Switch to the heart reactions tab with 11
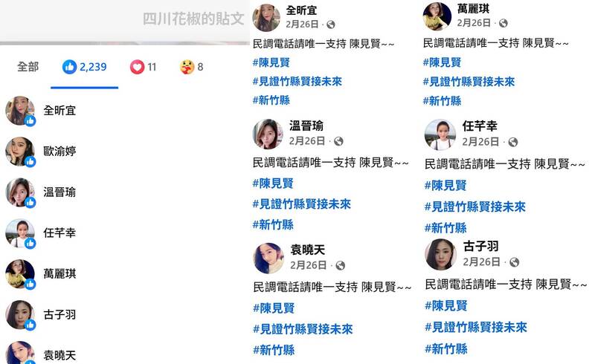The image size is (595, 364). pyautogui.click(x=143, y=67)
